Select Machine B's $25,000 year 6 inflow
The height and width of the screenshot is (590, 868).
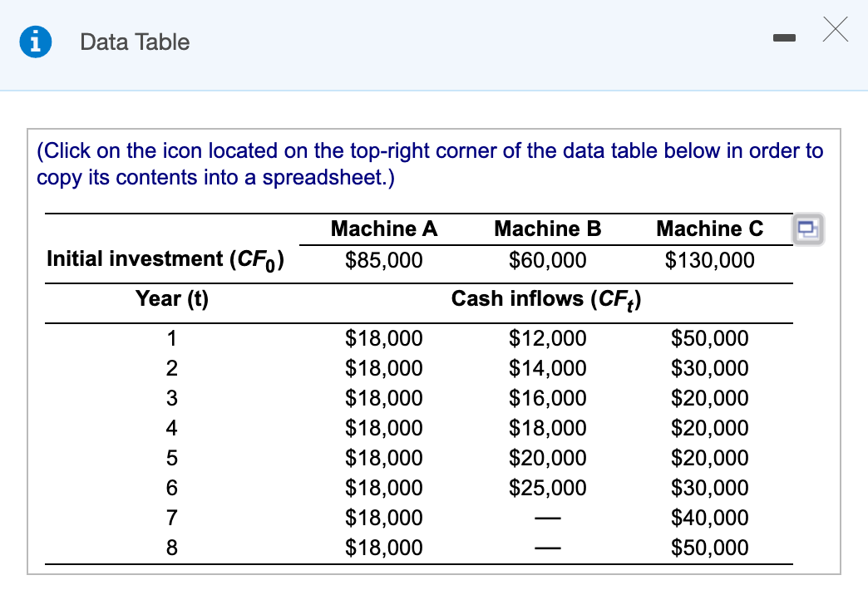547,488
